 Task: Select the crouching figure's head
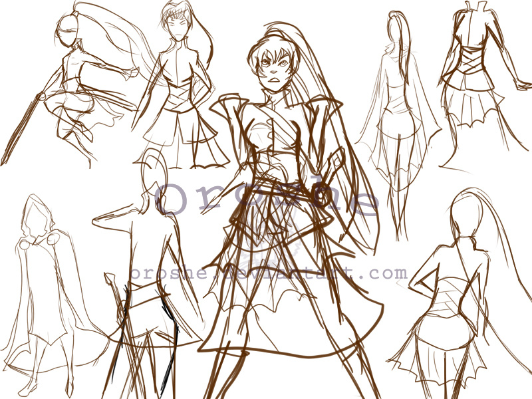coord(65,31)
